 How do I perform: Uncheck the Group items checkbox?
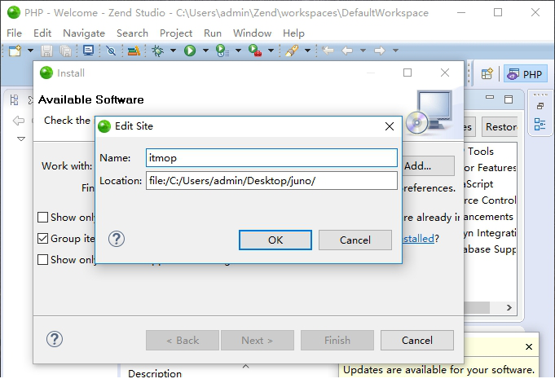click(43, 239)
